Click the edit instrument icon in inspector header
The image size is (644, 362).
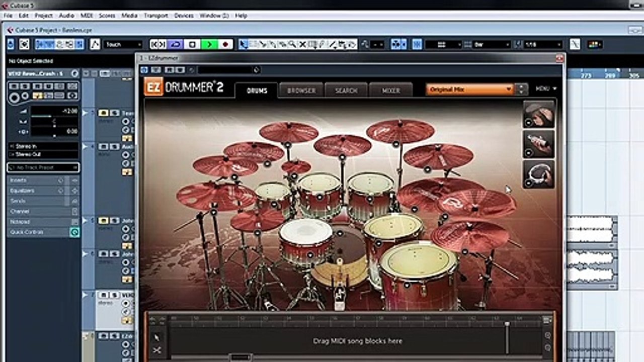click(x=74, y=73)
